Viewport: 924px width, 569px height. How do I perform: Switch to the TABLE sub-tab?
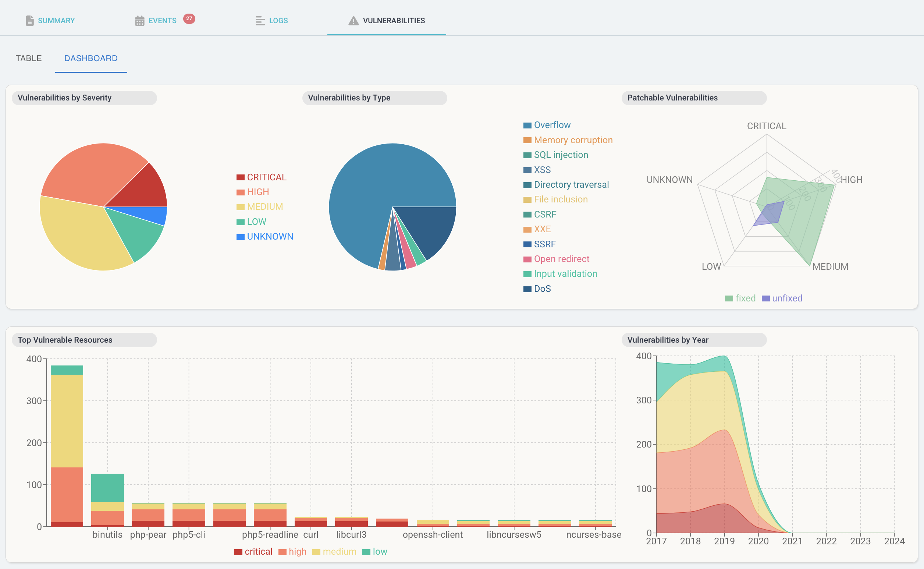pos(29,58)
